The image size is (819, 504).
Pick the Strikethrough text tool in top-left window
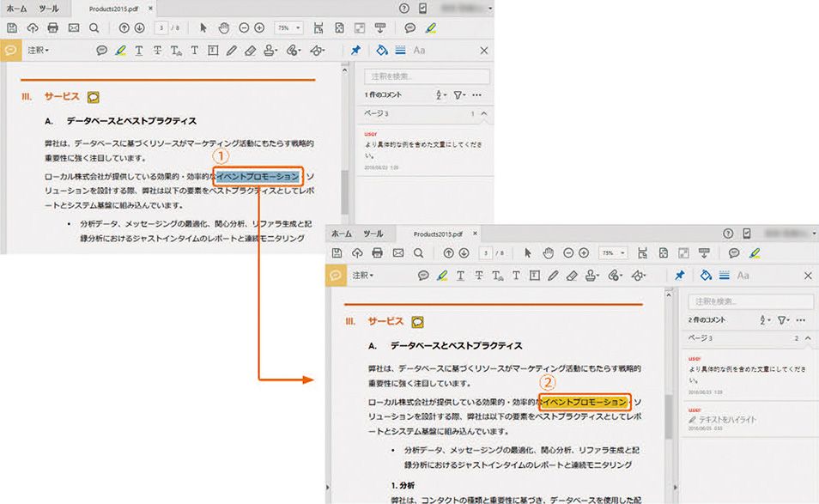point(157,50)
